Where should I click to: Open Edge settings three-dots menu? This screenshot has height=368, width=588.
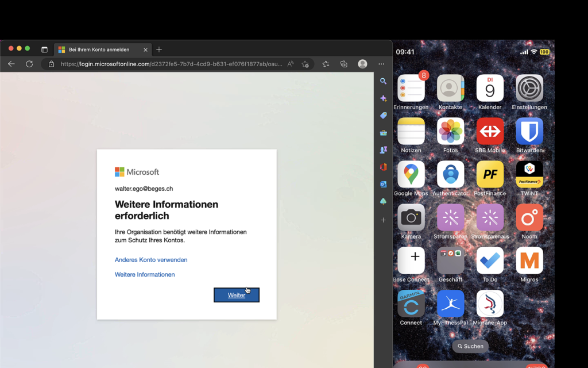(381, 64)
